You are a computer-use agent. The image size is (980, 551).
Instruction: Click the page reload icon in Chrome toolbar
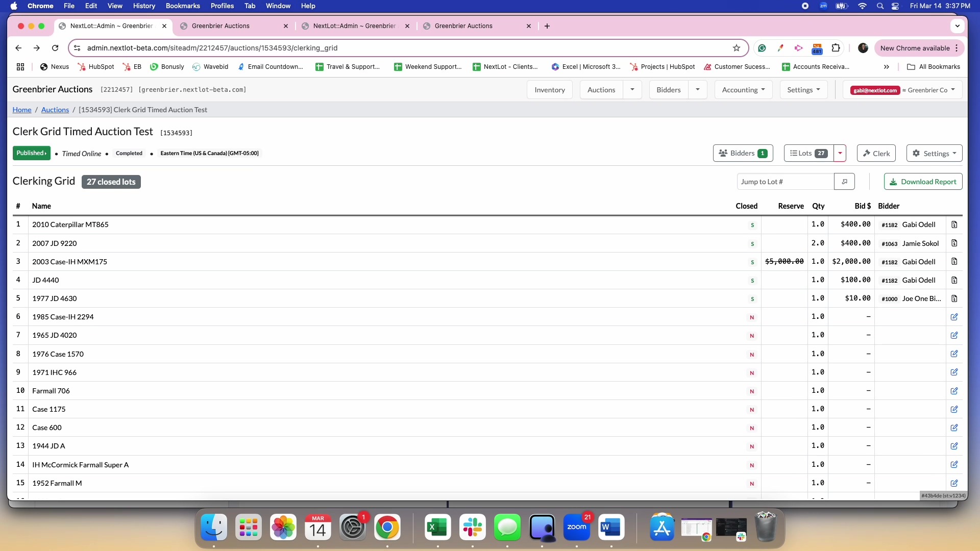point(55,48)
